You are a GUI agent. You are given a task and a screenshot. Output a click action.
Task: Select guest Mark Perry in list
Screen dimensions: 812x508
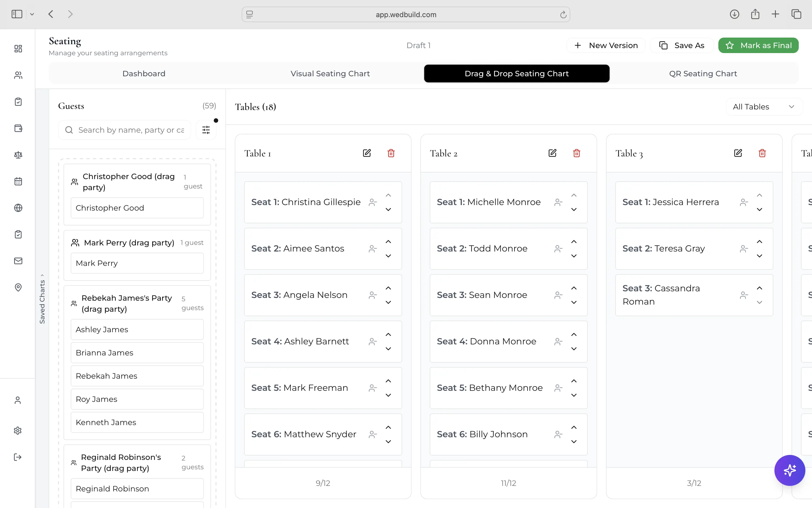tap(137, 263)
